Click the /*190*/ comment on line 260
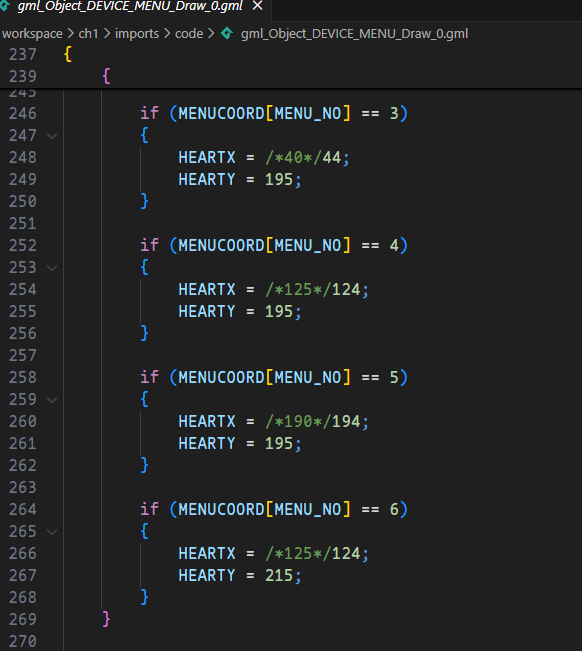The height and width of the screenshot is (651, 582). click(x=298, y=421)
